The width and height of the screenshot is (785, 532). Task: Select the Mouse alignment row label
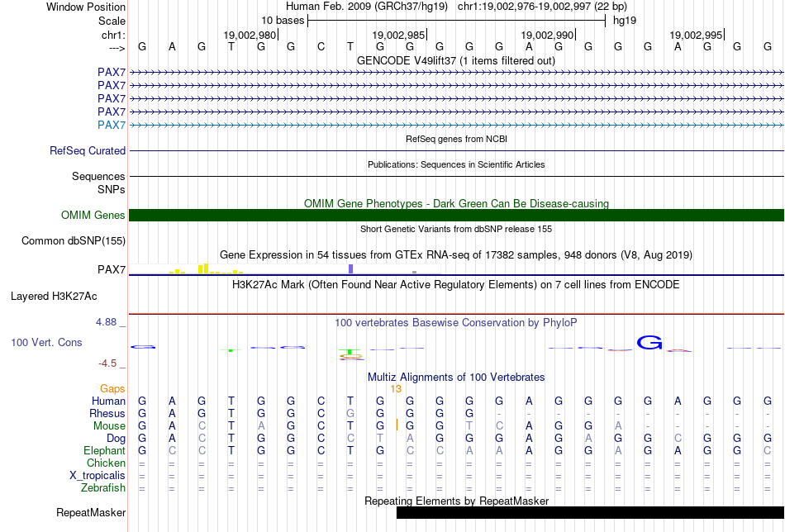click(109, 426)
